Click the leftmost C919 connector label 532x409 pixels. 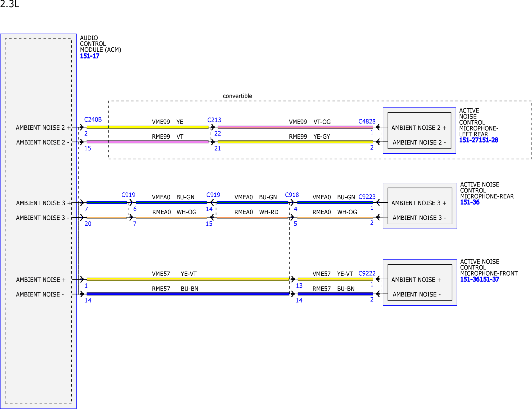pyautogui.click(x=128, y=195)
